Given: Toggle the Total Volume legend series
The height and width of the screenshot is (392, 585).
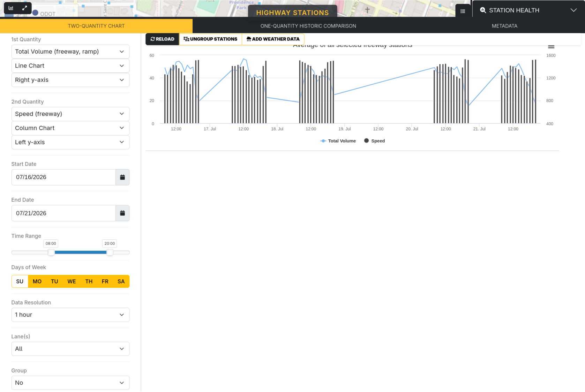Looking at the screenshot, I should [338, 141].
